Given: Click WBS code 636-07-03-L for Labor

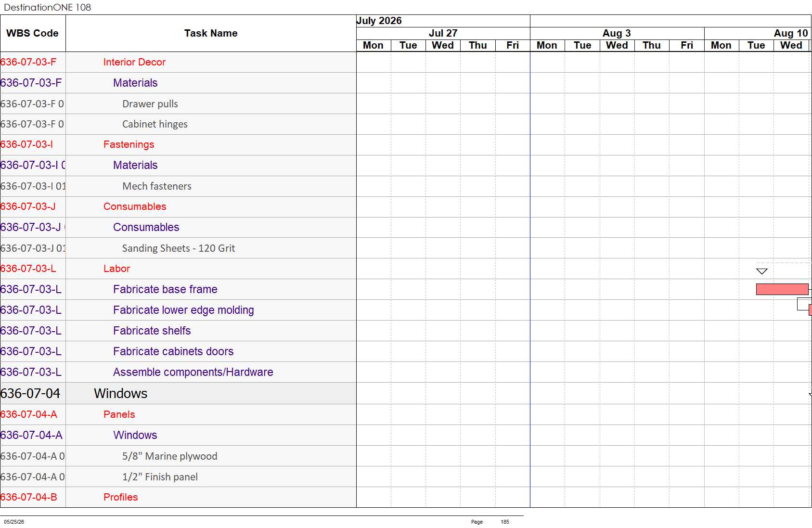Looking at the screenshot, I should click(x=28, y=269).
